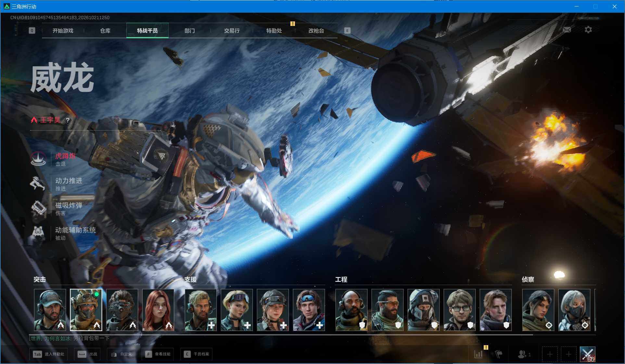This screenshot has width=625, height=364.
Task: Select the 动力推进 skill icon
Action: coord(38,184)
